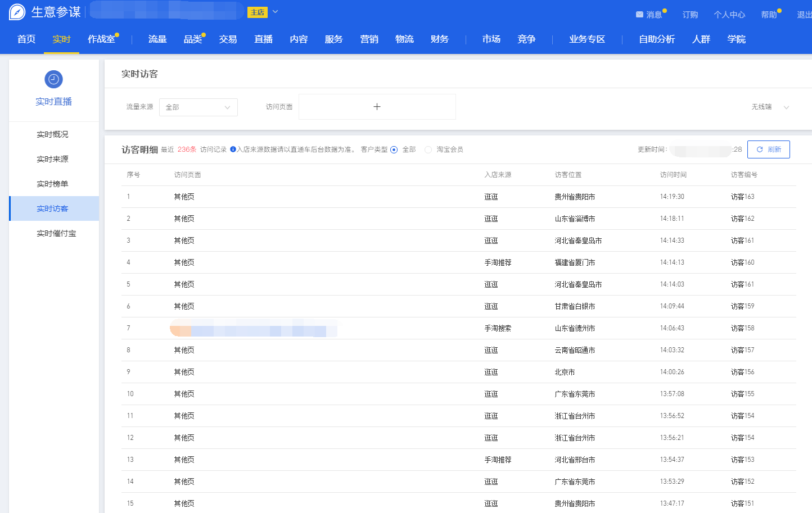
Task: Open the 交易 nav tab
Action: coord(228,39)
